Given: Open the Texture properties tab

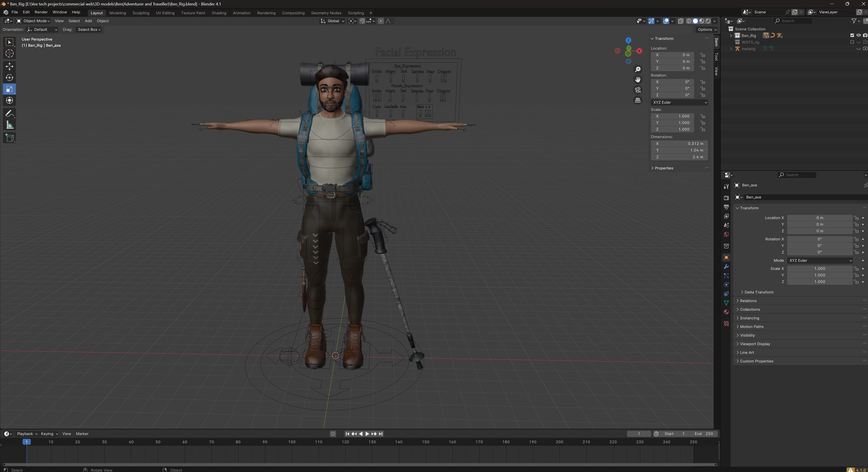Looking at the screenshot, I should [726, 323].
